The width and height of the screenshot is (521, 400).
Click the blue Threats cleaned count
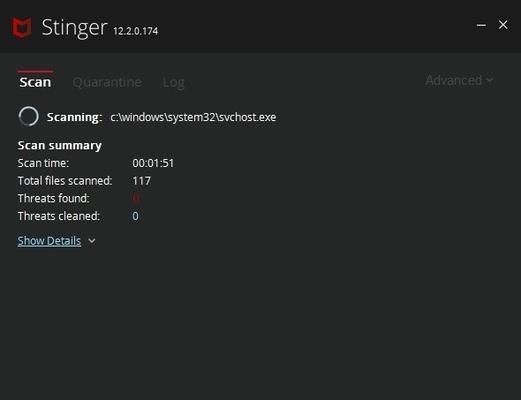135,216
